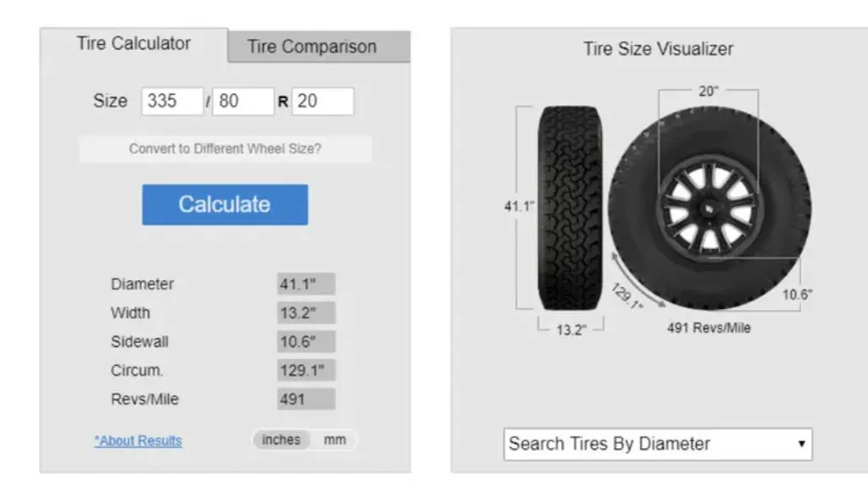Toggle units to mm
The image size is (868, 492).
tap(335, 439)
